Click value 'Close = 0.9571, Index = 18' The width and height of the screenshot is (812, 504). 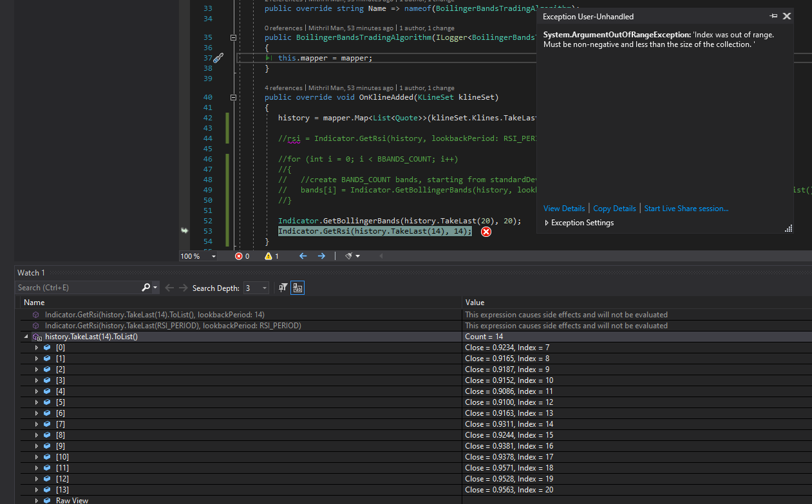coord(509,468)
